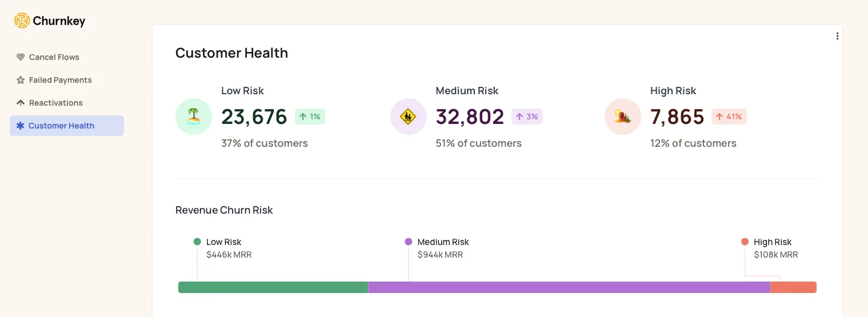Click the High Risk heading above 7,865
This screenshot has height=317, width=868.
click(x=673, y=91)
